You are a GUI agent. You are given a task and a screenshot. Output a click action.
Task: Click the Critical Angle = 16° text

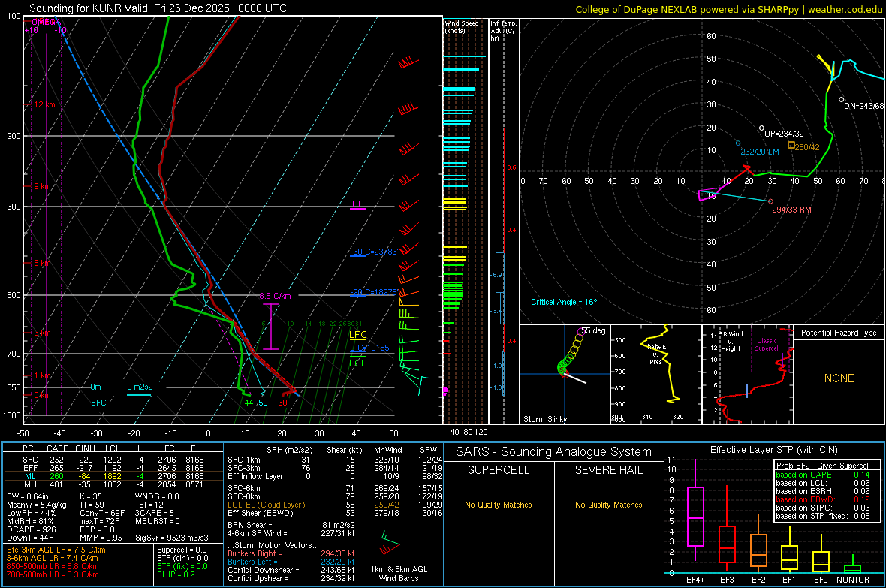coord(563,302)
